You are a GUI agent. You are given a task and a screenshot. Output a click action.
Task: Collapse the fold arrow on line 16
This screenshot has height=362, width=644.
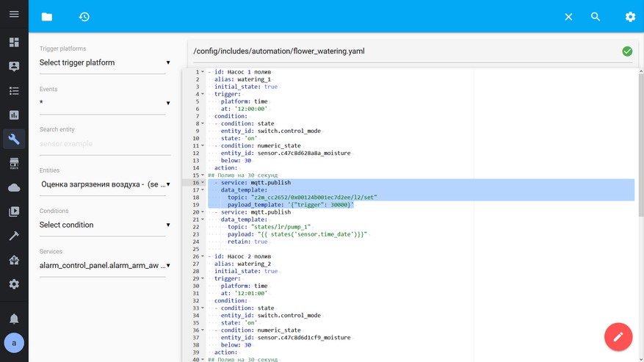[x=203, y=183]
